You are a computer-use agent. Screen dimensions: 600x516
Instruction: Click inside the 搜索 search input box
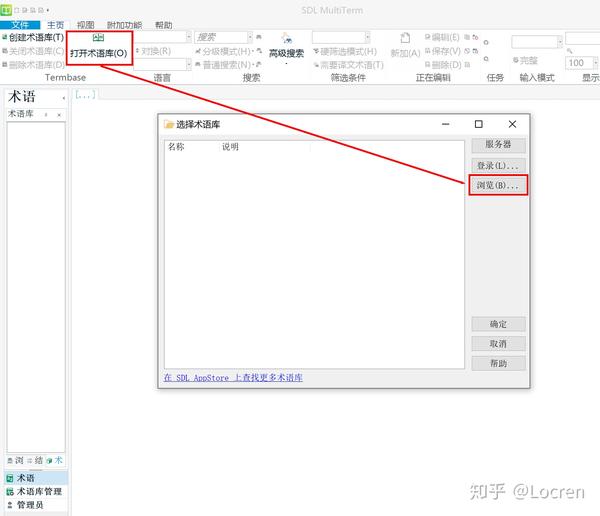(221, 37)
